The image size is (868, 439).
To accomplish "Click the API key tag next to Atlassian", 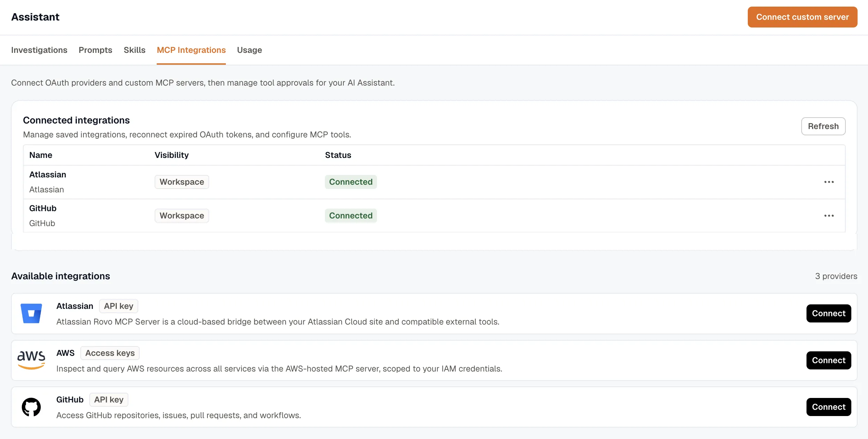I will [x=118, y=306].
